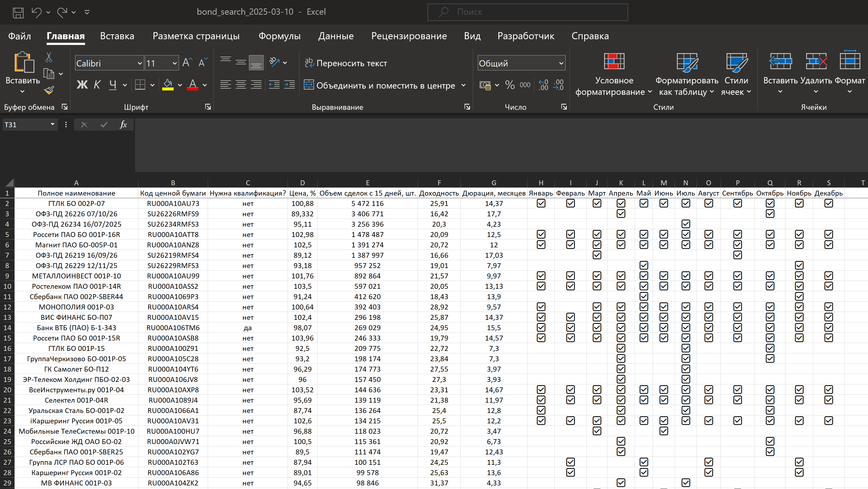
Task: Click the percent style icon
Action: tap(510, 85)
